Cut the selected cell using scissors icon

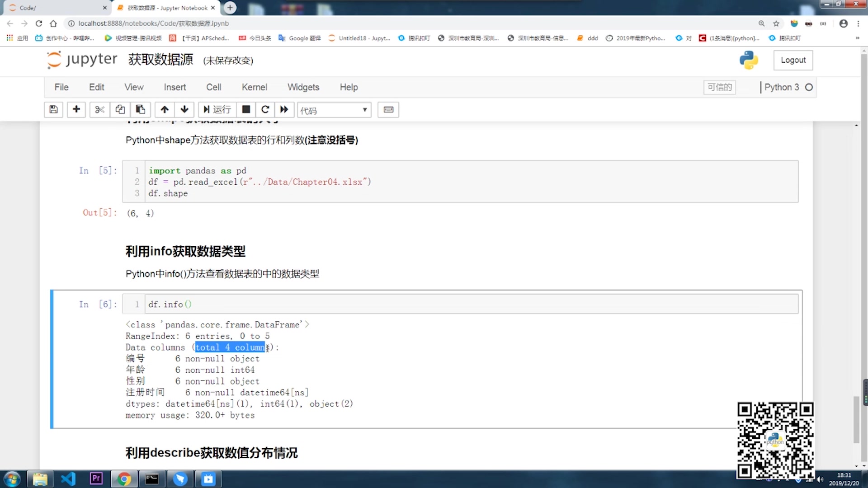point(99,109)
